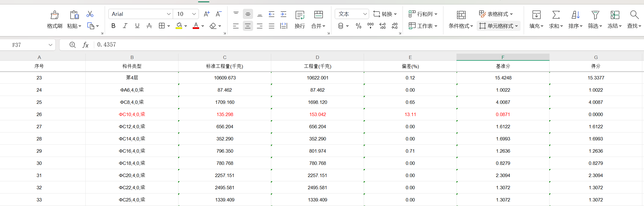This screenshot has height=206, width=644.
Task: Open the Name Box F37 dropdown arrow
Action: (50, 45)
